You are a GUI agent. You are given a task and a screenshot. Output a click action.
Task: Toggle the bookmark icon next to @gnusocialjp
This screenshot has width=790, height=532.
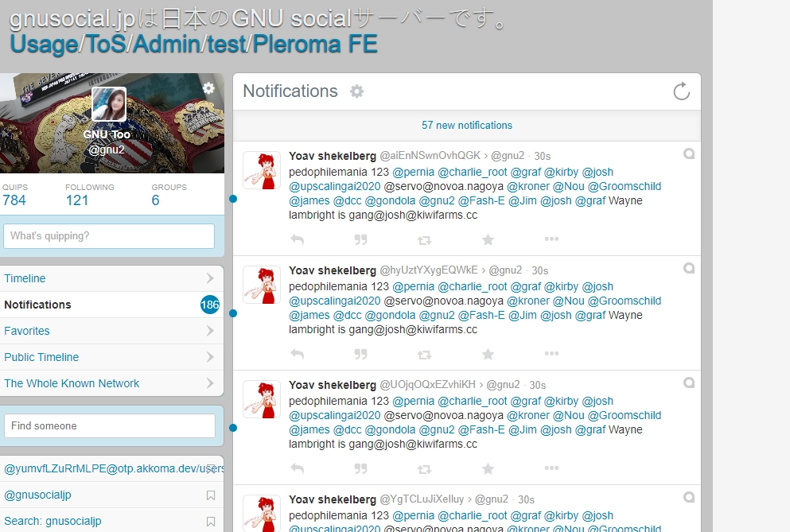point(210,495)
